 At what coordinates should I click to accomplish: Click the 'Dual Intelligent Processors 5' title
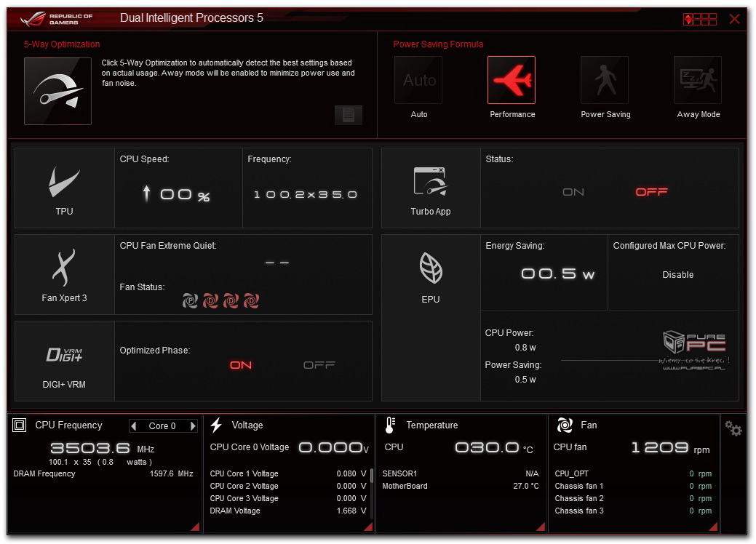coord(191,18)
